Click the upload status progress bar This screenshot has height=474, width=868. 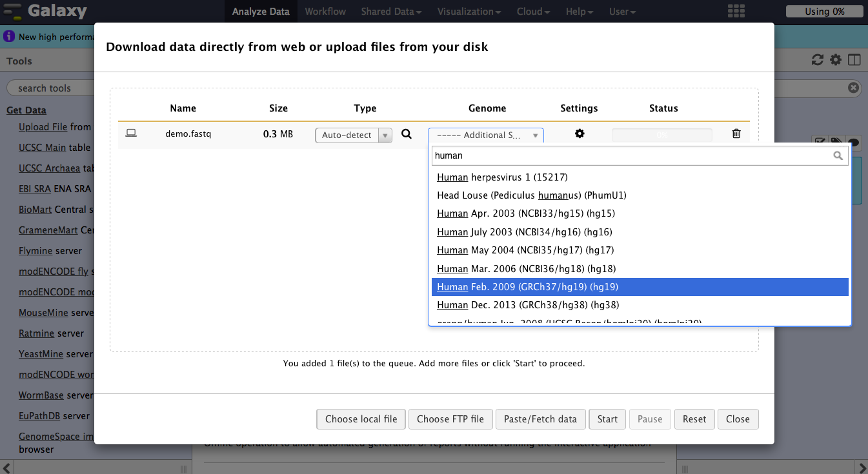pyautogui.click(x=662, y=135)
